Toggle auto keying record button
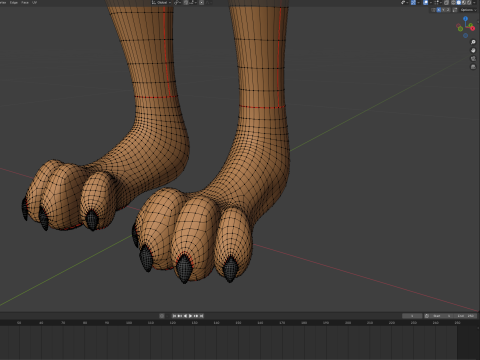Viewport: 480px width, 360px height. click(x=162, y=316)
